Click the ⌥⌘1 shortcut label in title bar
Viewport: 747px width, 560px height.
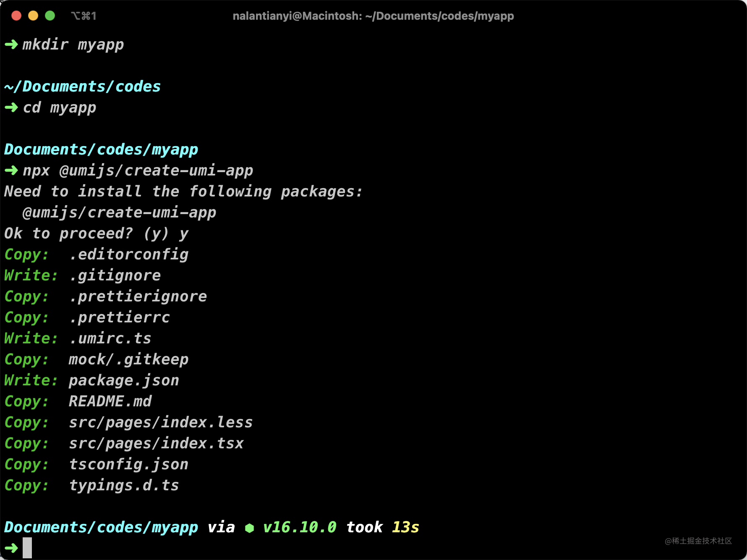tap(84, 16)
